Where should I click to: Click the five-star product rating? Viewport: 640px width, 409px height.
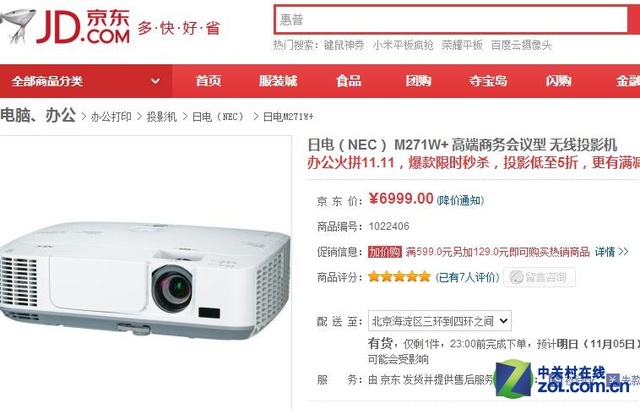(399, 277)
